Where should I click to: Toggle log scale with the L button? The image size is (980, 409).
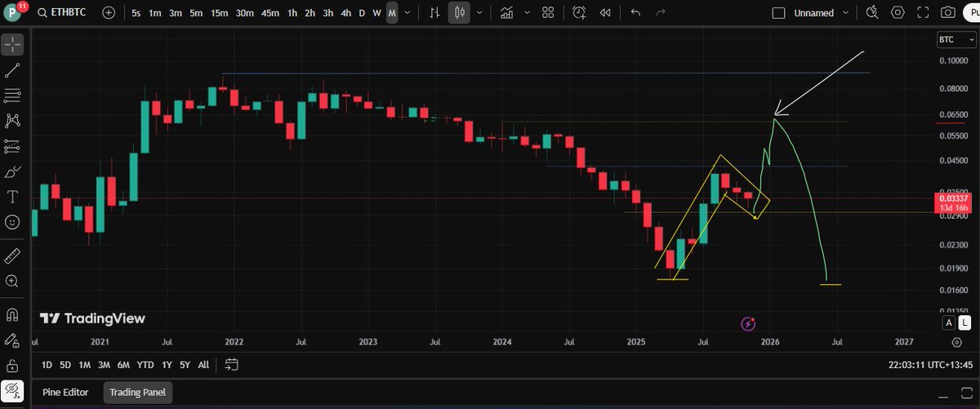pos(963,323)
